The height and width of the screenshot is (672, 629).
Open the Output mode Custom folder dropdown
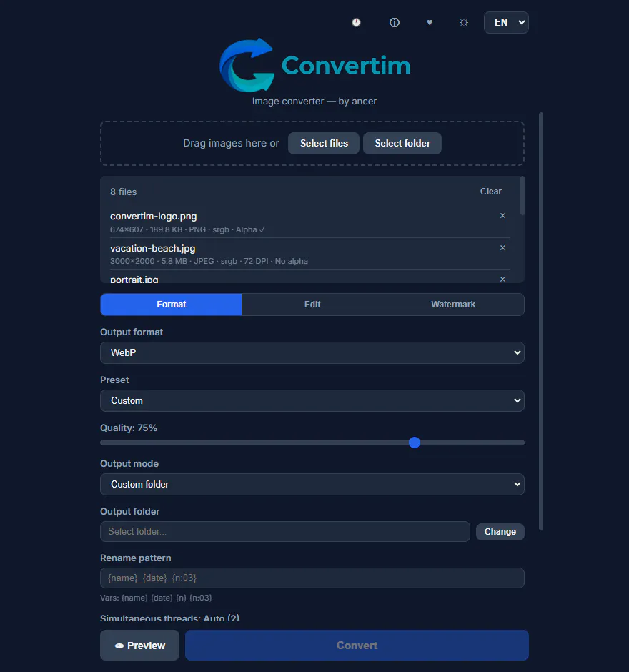tap(312, 484)
